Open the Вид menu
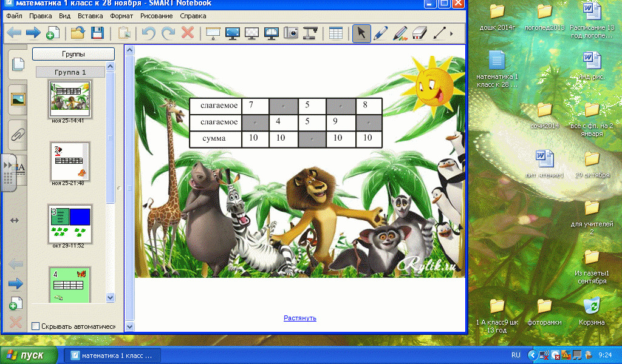Screen dimensions: 622x364 (64, 16)
